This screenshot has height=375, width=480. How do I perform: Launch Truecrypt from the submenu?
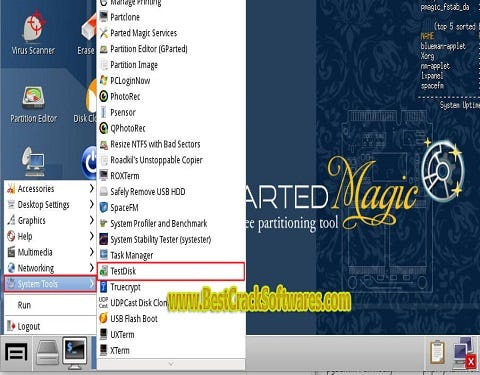[171, 287]
